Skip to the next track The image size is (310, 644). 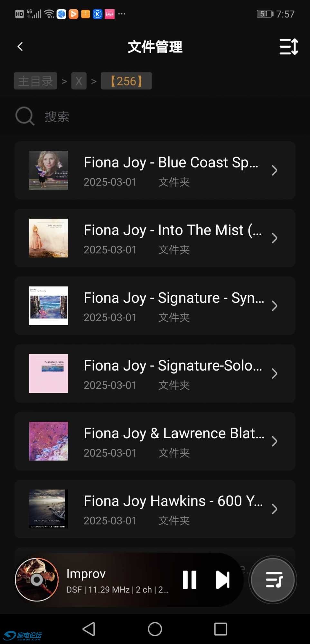coord(222,580)
